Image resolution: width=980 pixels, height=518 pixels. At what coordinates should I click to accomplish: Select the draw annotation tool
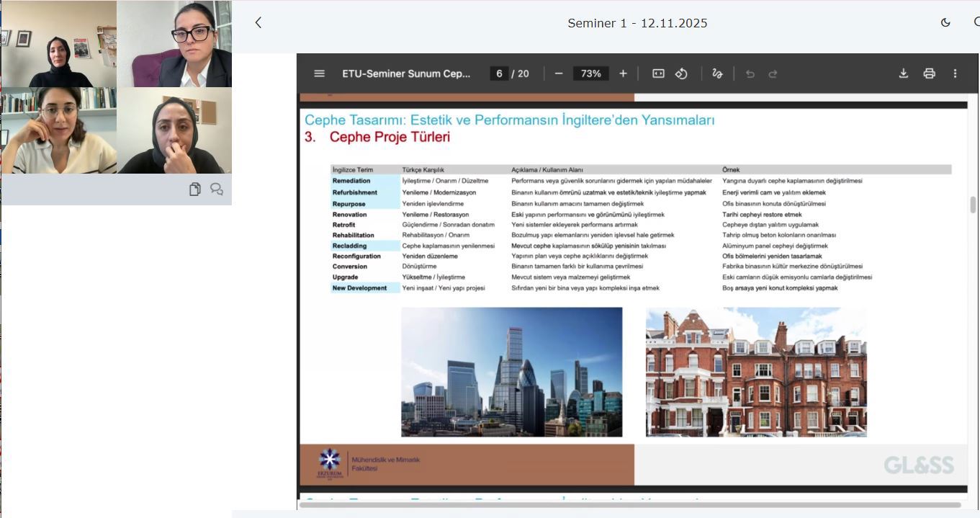pyautogui.click(x=717, y=73)
